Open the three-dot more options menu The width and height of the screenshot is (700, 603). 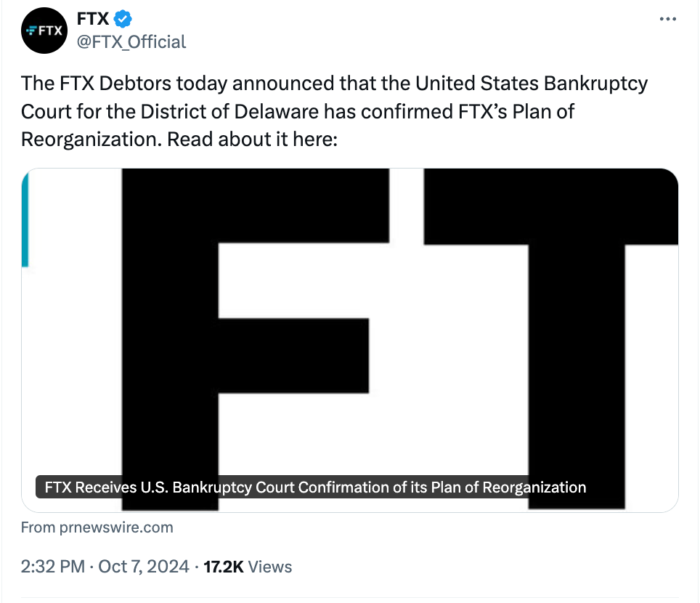pos(668,19)
